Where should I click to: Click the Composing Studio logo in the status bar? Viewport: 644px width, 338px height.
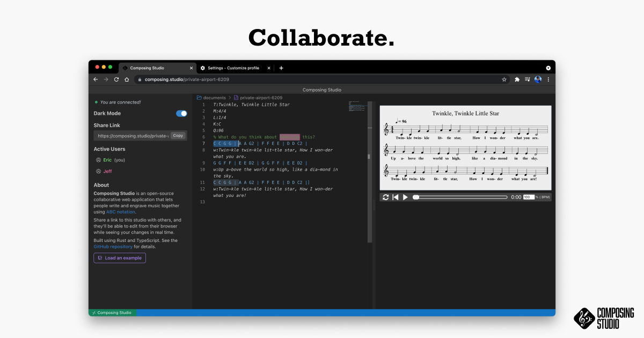[112, 312]
